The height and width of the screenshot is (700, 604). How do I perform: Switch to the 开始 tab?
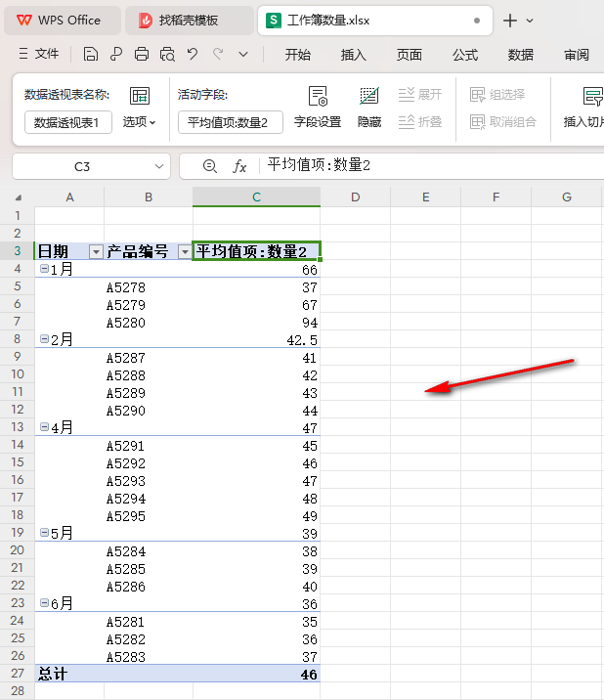coord(298,55)
